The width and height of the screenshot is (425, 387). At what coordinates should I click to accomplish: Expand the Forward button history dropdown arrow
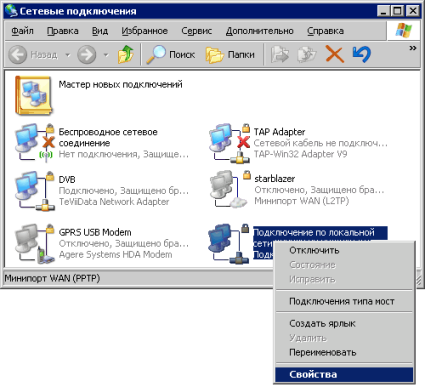(106, 55)
